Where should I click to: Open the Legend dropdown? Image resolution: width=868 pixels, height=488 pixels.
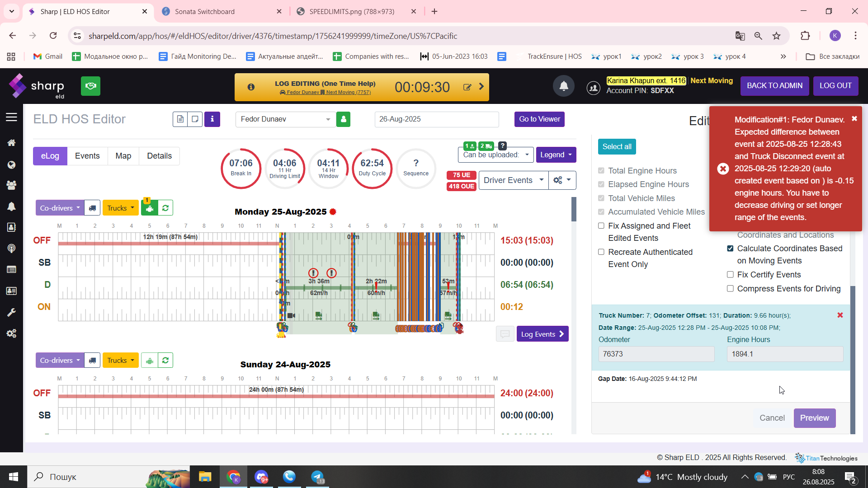tap(556, 155)
